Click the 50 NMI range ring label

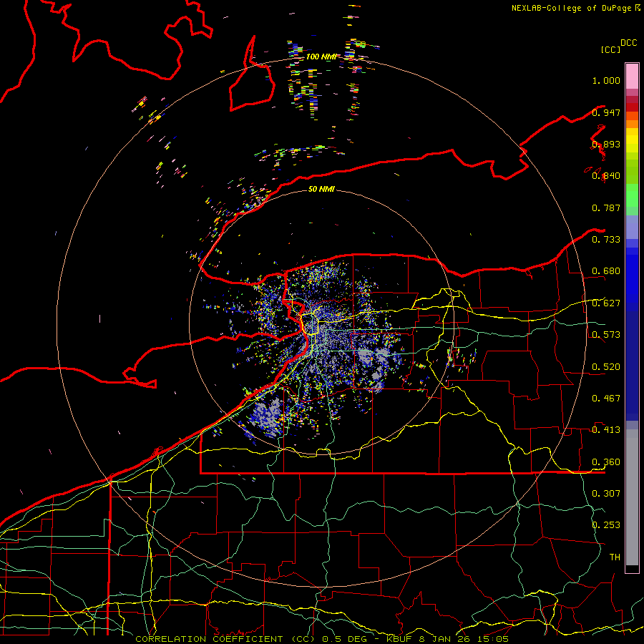[x=321, y=189]
